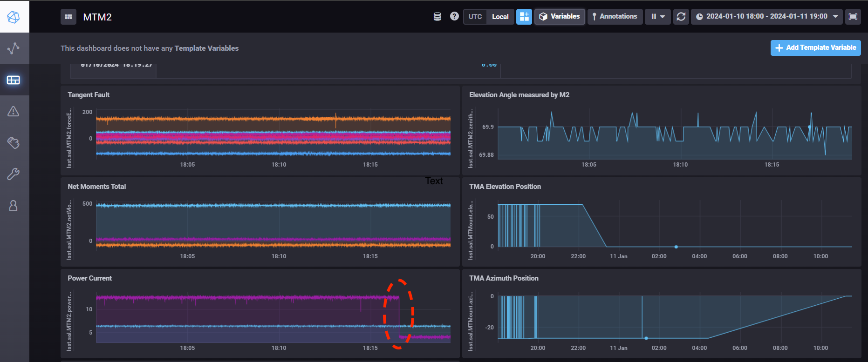Click the database source indicator icon
Viewport: 868px width, 362px height.
click(x=437, y=17)
